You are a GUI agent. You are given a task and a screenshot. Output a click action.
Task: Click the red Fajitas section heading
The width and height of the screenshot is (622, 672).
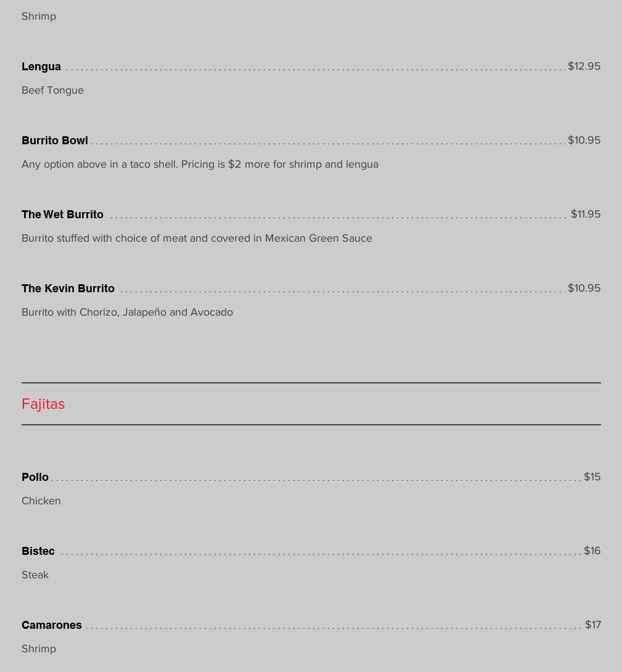tap(43, 404)
